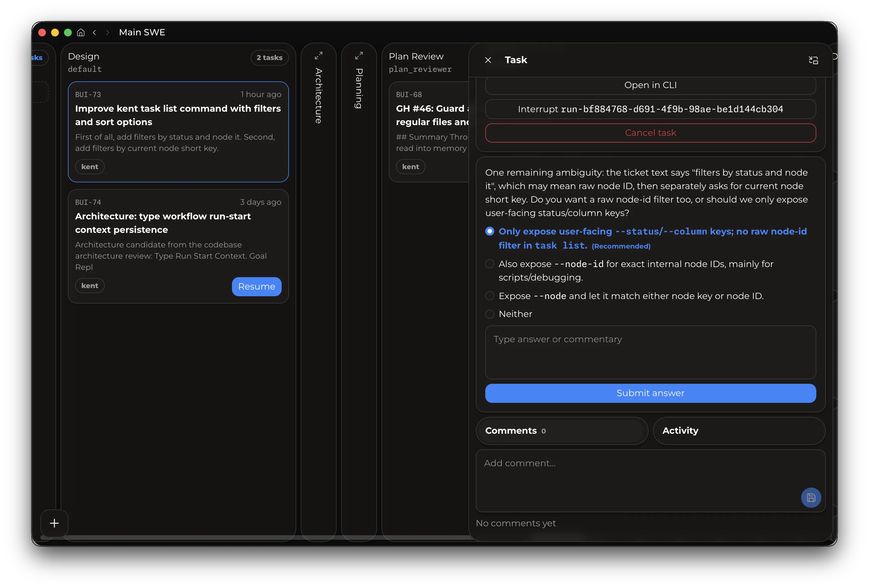The image size is (869, 588).
Task: Click the '3 days ago' timestamp
Action: [x=261, y=202]
